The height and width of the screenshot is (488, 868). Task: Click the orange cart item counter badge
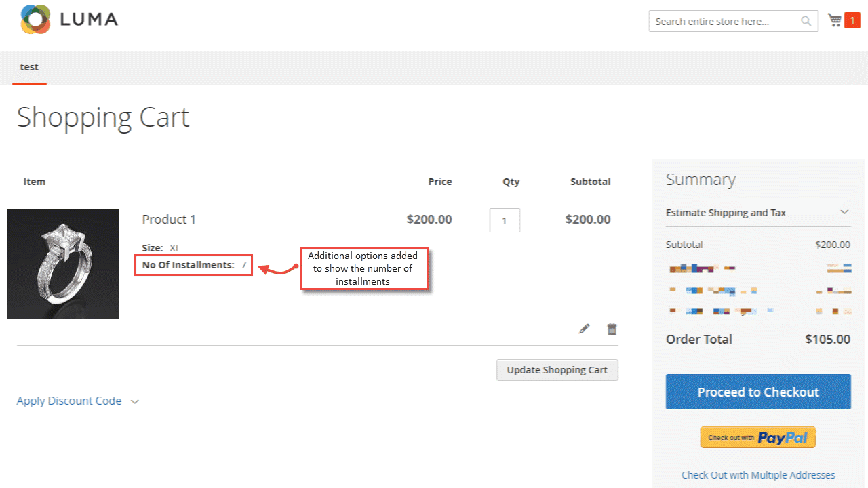[852, 20]
